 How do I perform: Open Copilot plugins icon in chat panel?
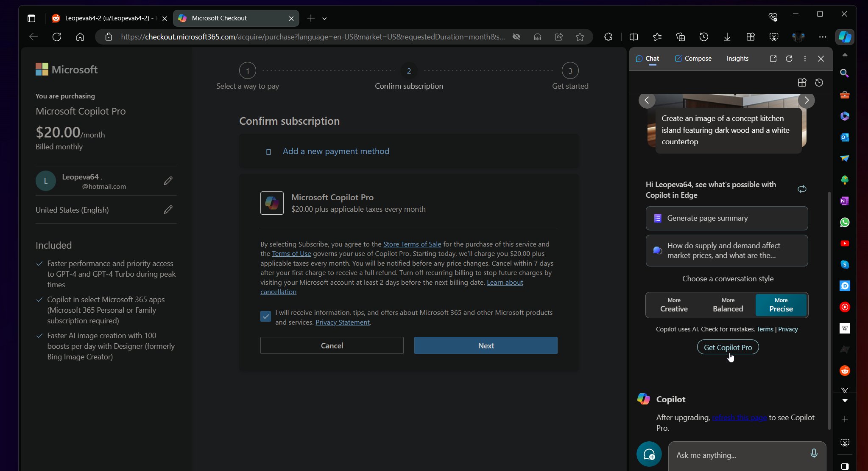802,82
